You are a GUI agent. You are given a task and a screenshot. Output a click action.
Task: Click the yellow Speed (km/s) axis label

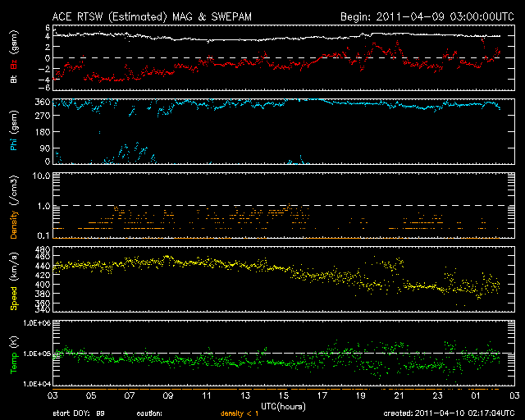tap(12, 281)
